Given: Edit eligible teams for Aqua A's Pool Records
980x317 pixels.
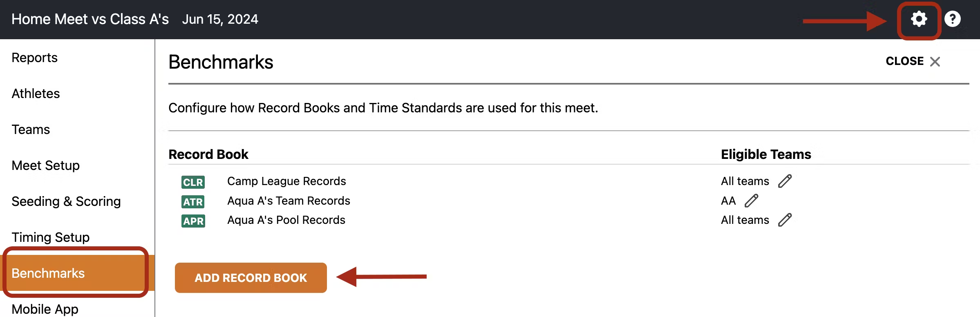Looking at the screenshot, I should click(x=785, y=220).
